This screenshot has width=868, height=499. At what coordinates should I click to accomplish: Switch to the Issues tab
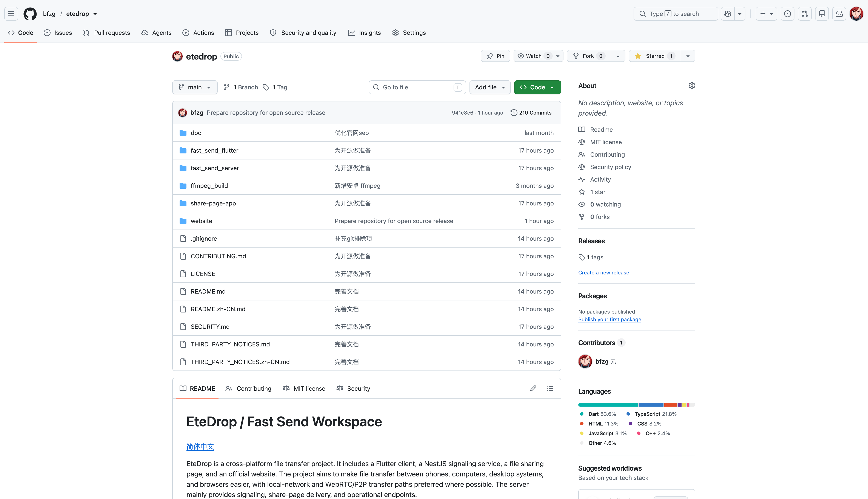(58, 33)
